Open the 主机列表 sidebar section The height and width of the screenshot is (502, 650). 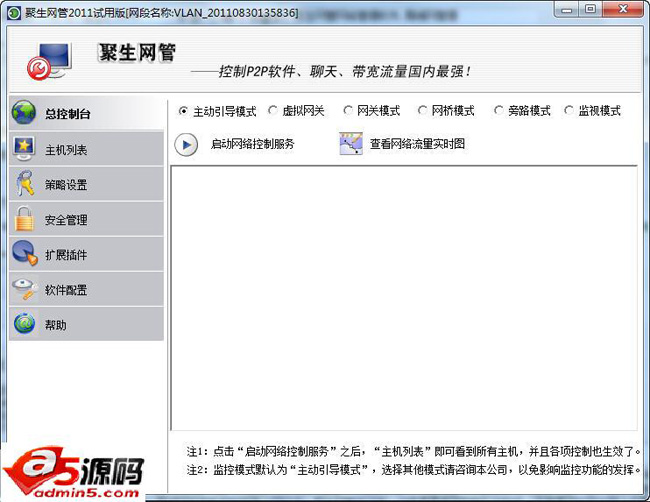(87, 149)
